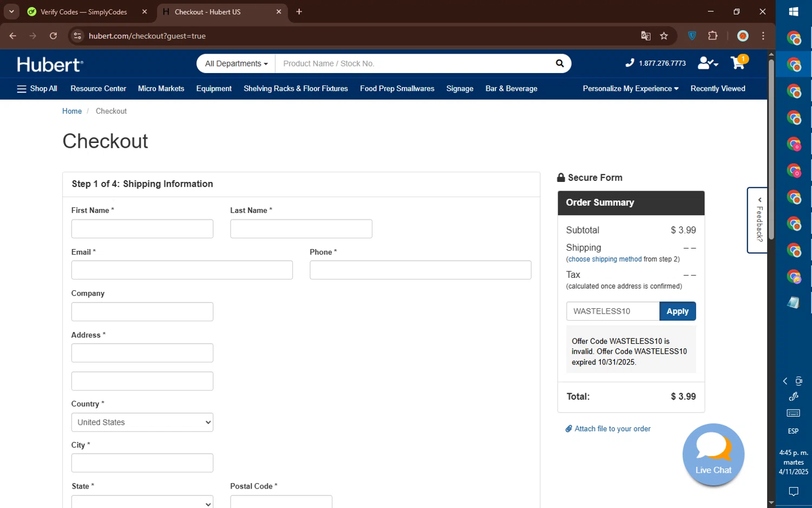Click the second Address line field
Screen dimensions: 812x508
pos(142,381)
